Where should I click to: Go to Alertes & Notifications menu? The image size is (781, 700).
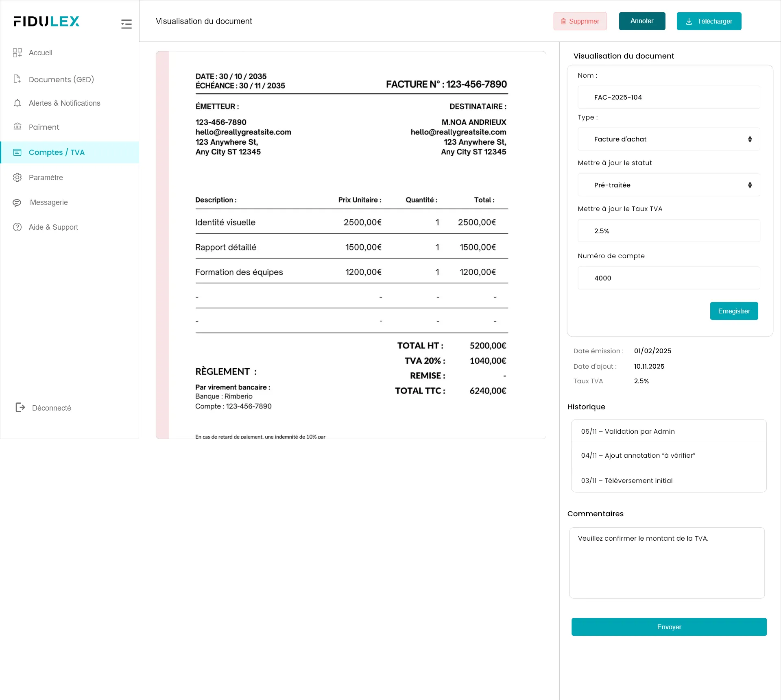(x=64, y=103)
